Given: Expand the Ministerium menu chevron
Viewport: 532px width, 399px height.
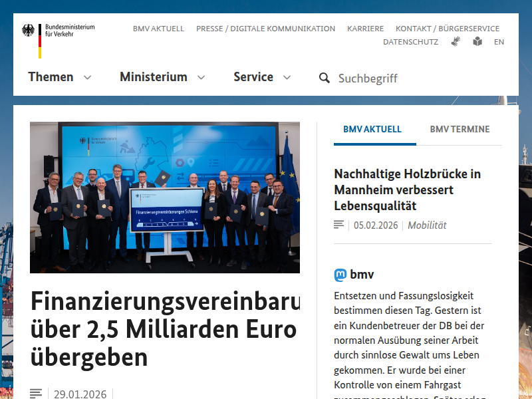Looking at the screenshot, I should 201,77.
